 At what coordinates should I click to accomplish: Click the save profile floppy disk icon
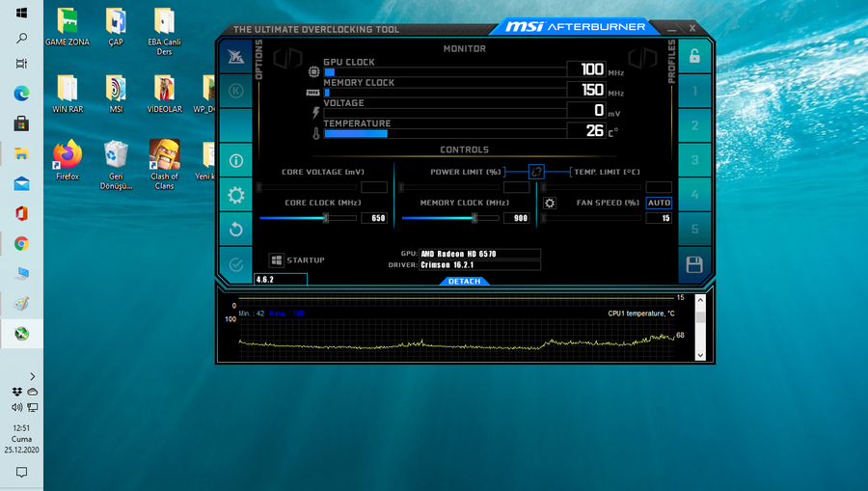tap(694, 264)
